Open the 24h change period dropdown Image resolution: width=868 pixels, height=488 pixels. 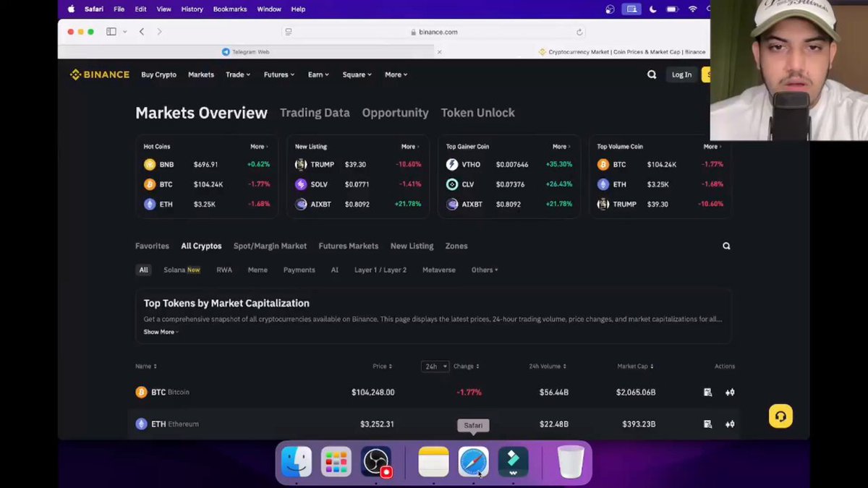tap(435, 367)
